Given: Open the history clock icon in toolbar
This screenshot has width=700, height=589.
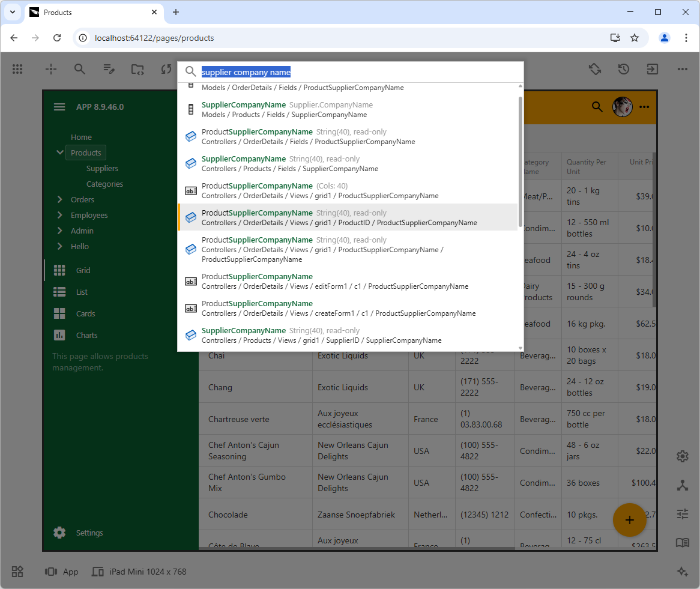Looking at the screenshot, I should [624, 69].
